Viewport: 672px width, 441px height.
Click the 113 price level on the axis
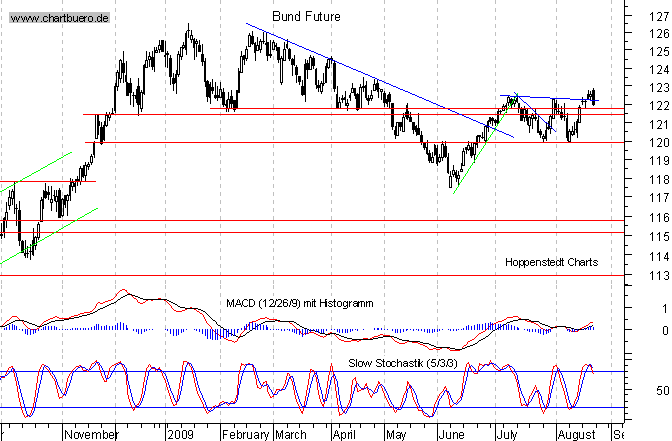pos(657,275)
